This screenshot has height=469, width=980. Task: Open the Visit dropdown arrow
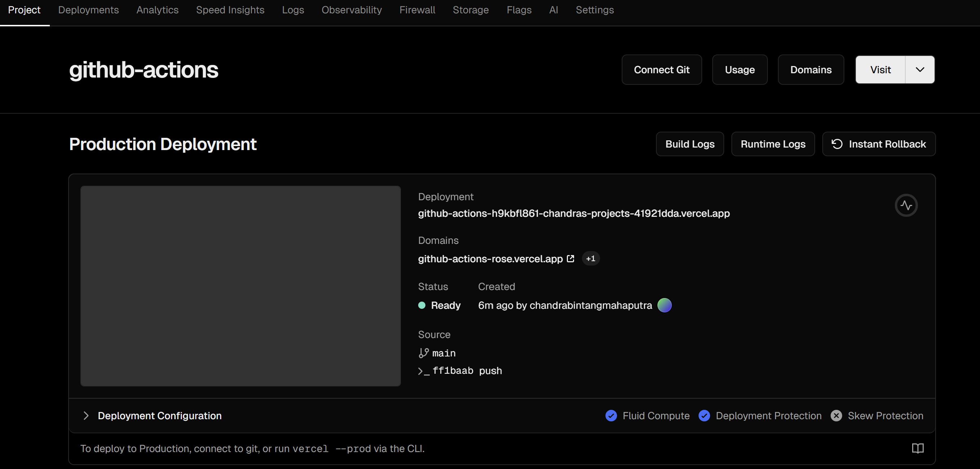coord(920,70)
